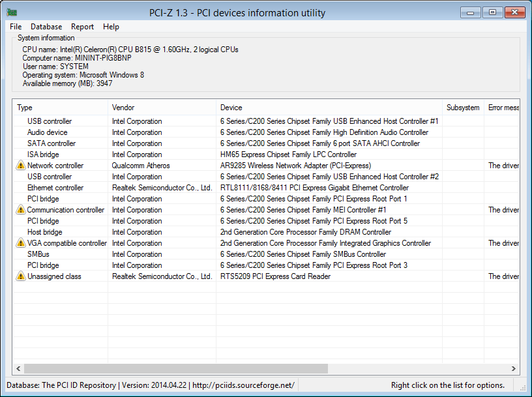
Task: Select the Ethernet controller row
Action: pyautogui.click(x=267, y=188)
